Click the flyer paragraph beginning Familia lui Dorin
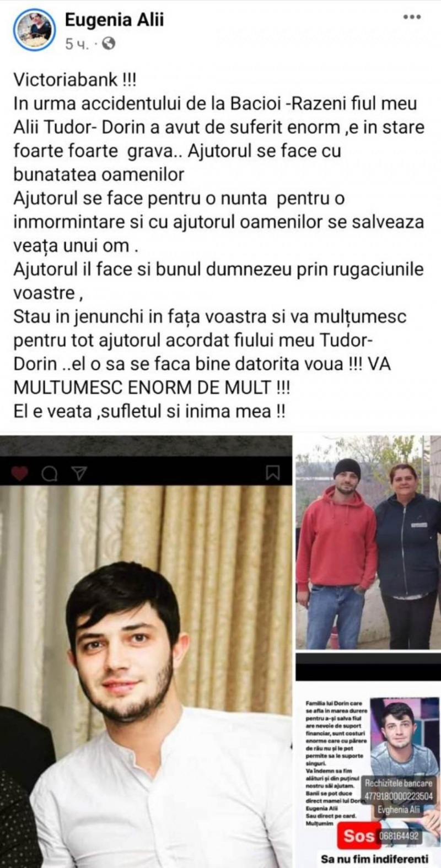This screenshot has height=868, width=441. [336, 764]
